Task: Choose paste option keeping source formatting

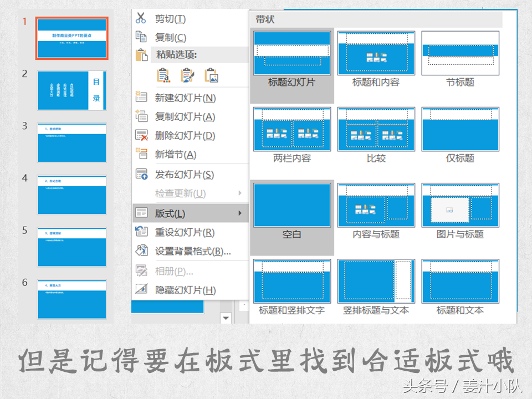Action: (187, 75)
